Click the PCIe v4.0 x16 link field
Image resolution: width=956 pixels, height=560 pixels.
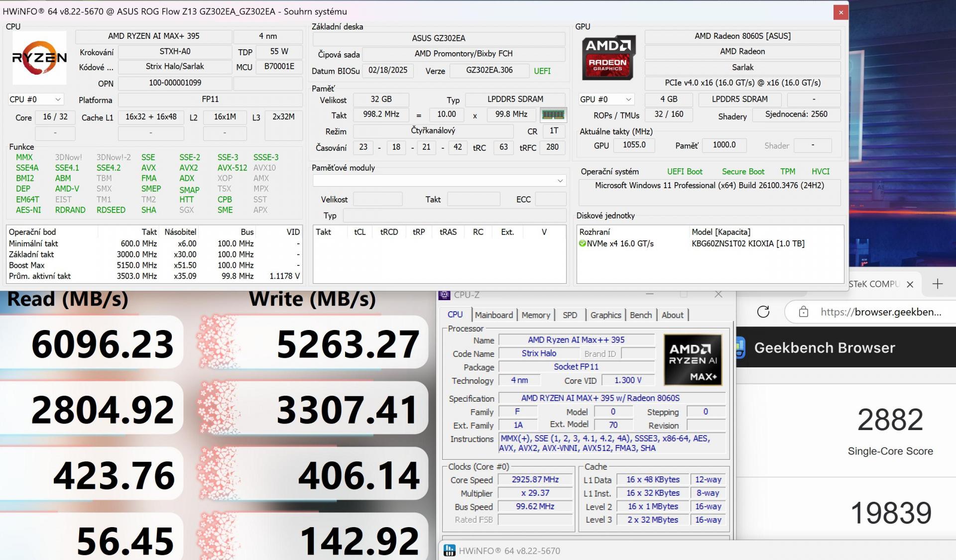[x=742, y=83]
